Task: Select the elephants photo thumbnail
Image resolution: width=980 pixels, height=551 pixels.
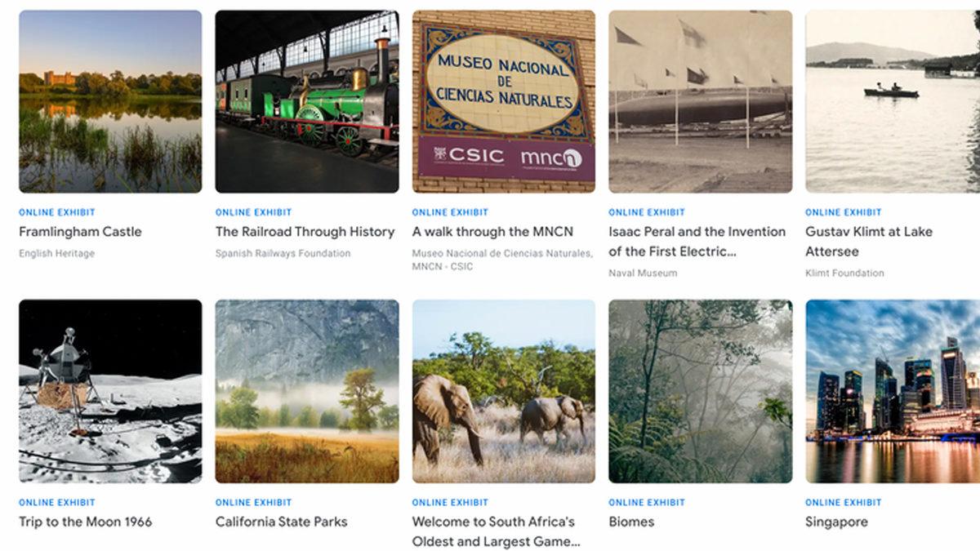Action: pyautogui.click(x=504, y=391)
